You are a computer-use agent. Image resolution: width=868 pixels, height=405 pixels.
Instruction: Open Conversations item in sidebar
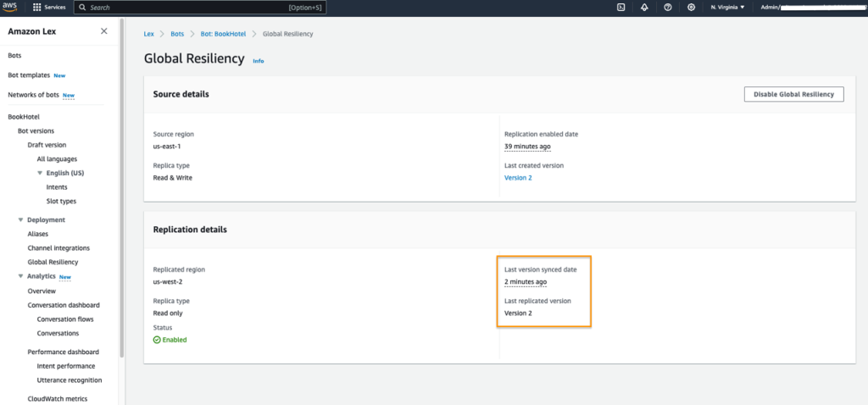pos(58,333)
